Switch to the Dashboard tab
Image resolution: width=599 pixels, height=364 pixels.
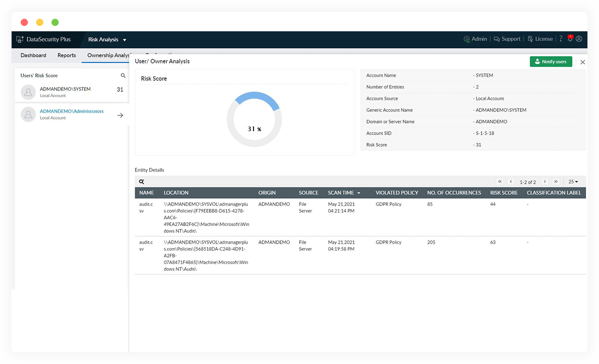(33, 55)
